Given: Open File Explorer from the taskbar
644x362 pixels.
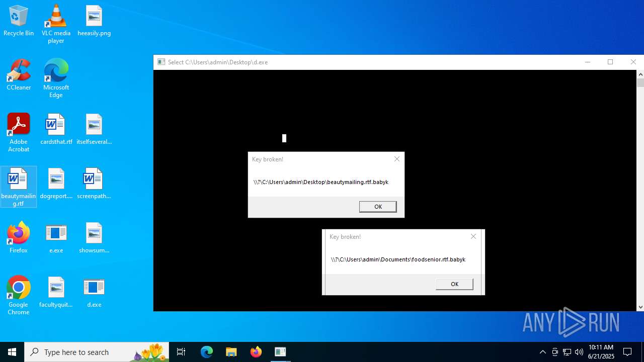Looking at the screenshot, I should [231, 352].
